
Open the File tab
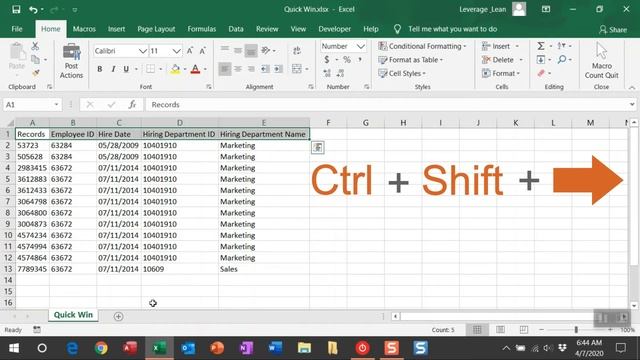pos(17,29)
